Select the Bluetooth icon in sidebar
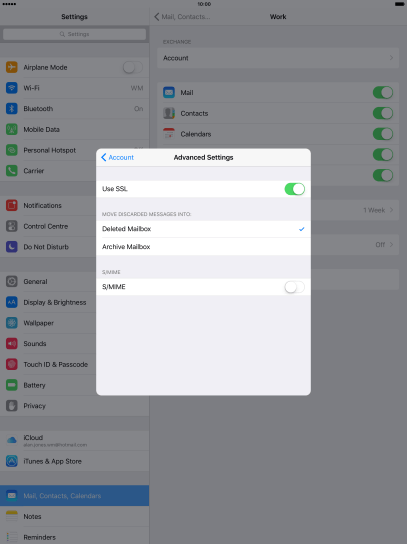Image resolution: width=407 pixels, height=544 pixels. [x=11, y=109]
